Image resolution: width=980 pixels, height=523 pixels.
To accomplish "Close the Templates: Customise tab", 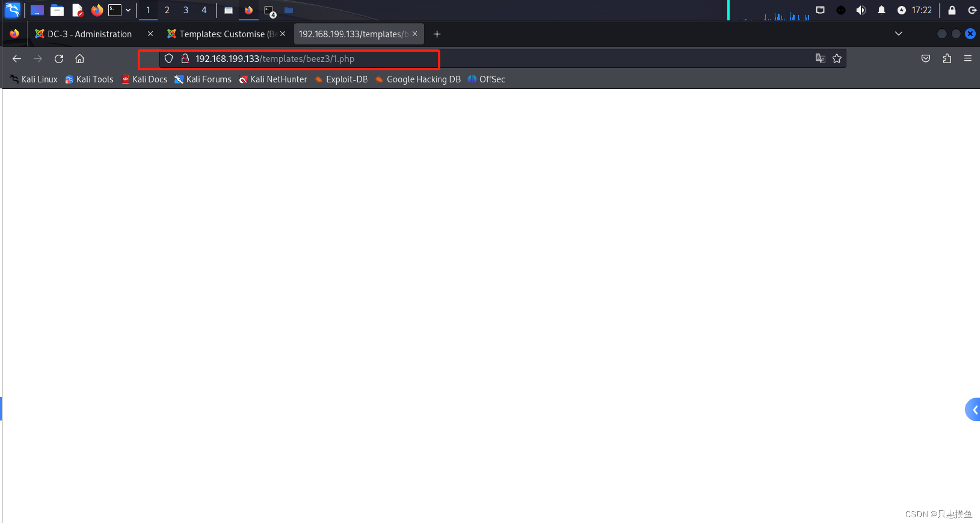I will (283, 34).
